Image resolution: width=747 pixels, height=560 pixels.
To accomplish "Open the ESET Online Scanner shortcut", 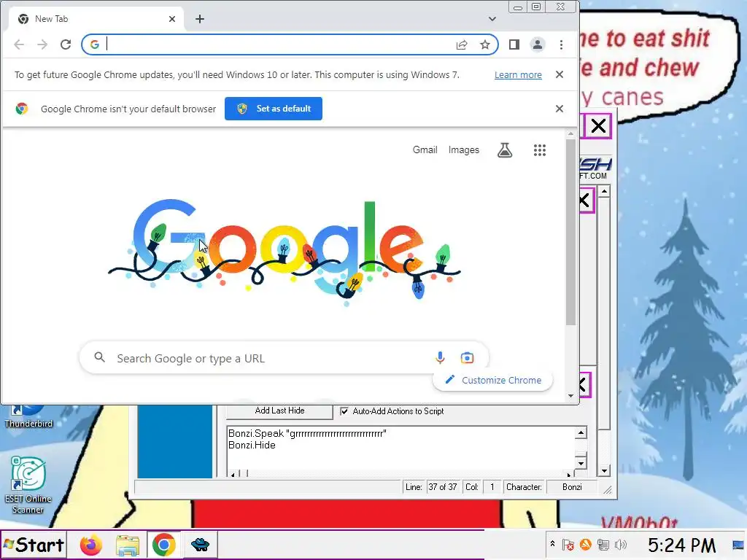I will (x=28, y=485).
